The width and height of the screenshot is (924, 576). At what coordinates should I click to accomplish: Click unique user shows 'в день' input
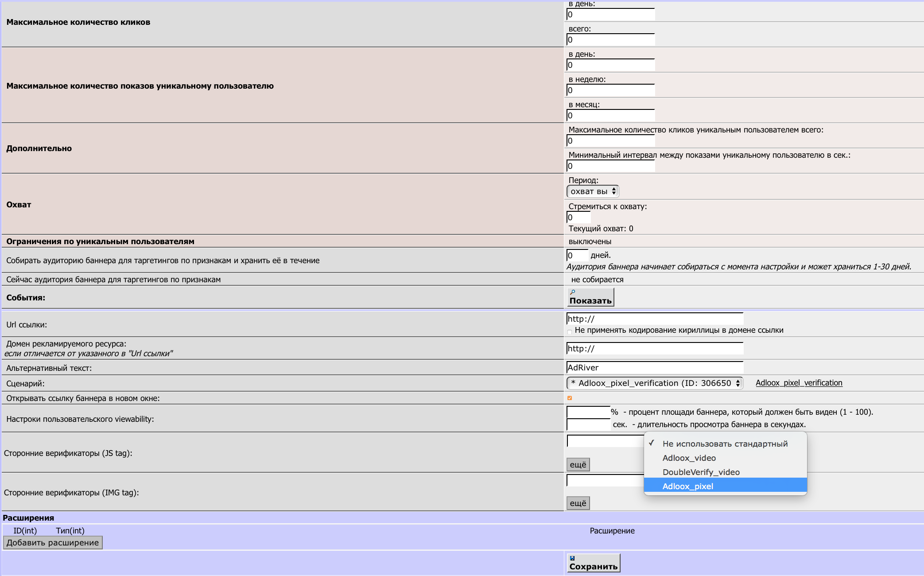pos(610,65)
